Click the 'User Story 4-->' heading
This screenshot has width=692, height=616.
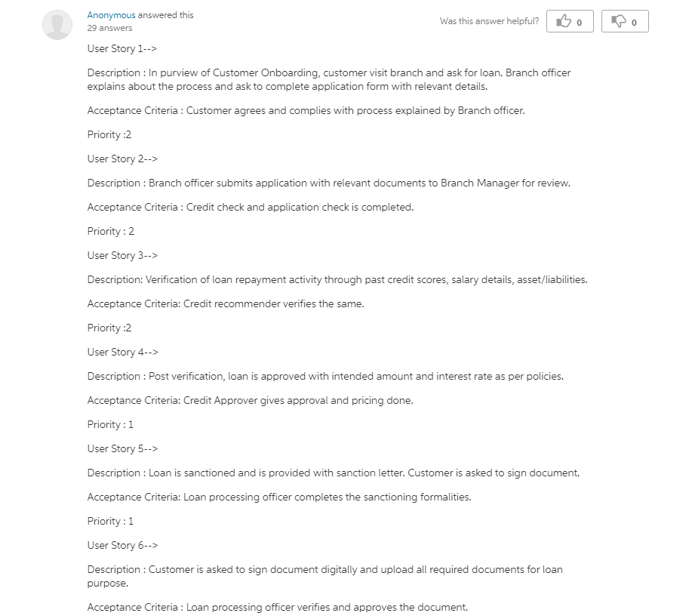click(123, 353)
